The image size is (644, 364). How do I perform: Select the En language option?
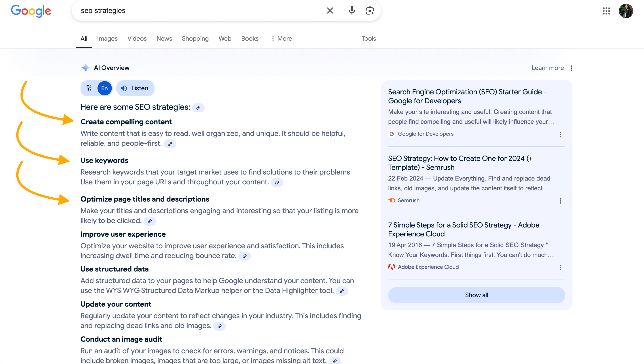105,88
